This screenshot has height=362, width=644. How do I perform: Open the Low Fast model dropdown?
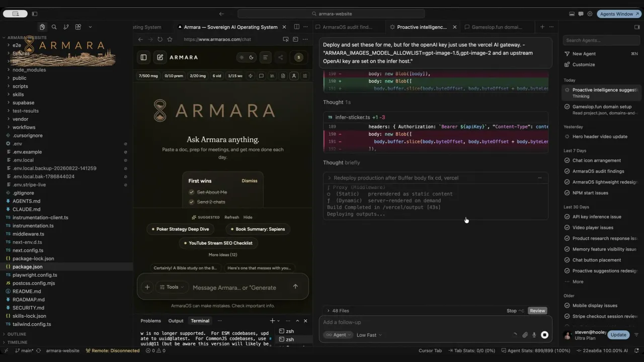point(369,335)
